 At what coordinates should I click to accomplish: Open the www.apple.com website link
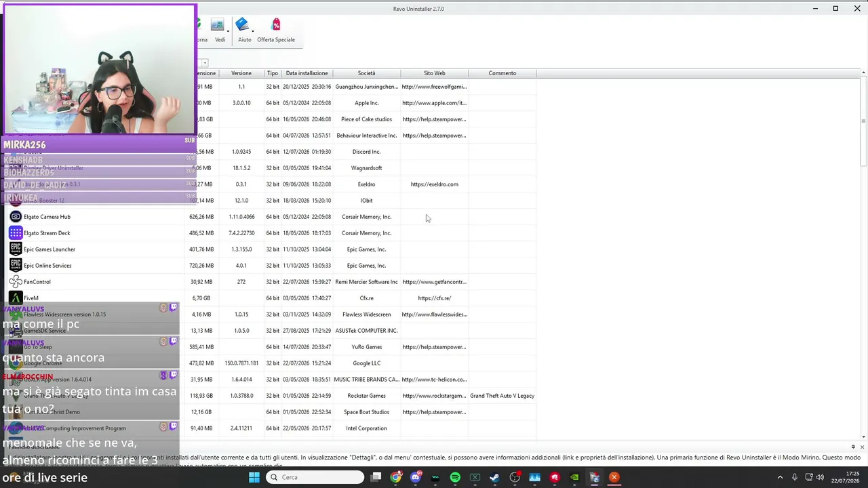pos(435,103)
